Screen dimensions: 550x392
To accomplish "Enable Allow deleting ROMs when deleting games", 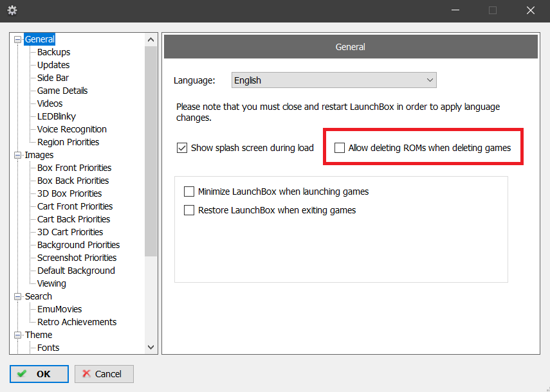I will [x=339, y=148].
